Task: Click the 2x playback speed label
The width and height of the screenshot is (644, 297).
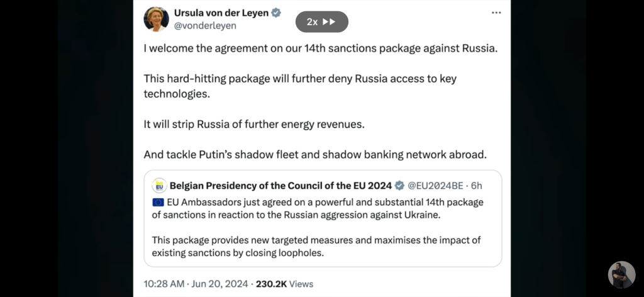Action: 312,22
